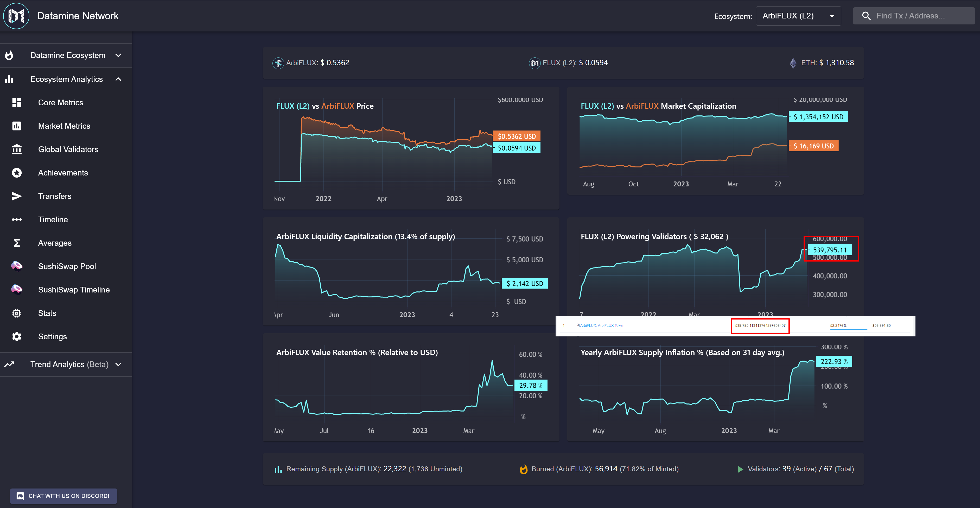Click the Global Validators bank icon
980x508 pixels.
(17, 149)
